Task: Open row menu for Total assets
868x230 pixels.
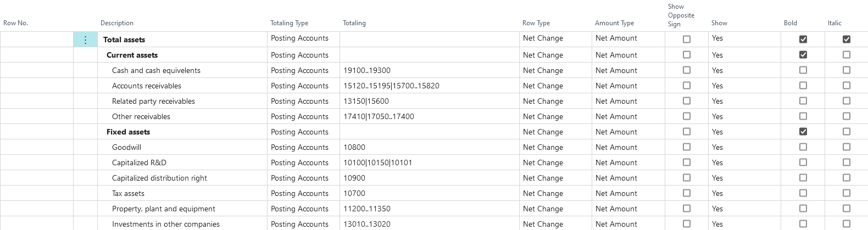Action: 85,40
